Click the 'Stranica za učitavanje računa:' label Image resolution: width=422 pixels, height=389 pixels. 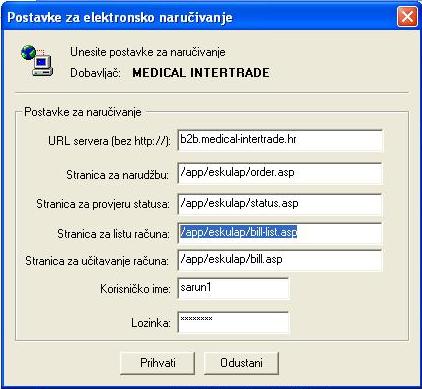(x=97, y=261)
